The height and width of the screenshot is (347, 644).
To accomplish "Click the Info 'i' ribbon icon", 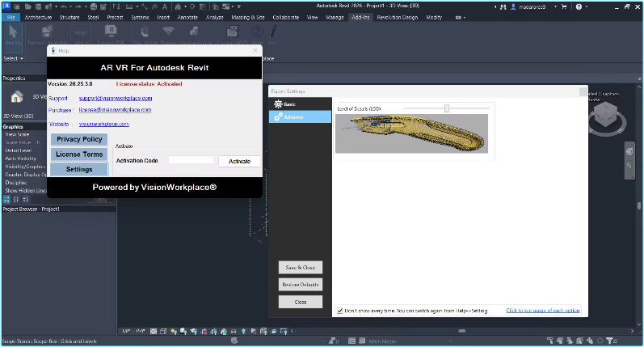I will [273, 31].
